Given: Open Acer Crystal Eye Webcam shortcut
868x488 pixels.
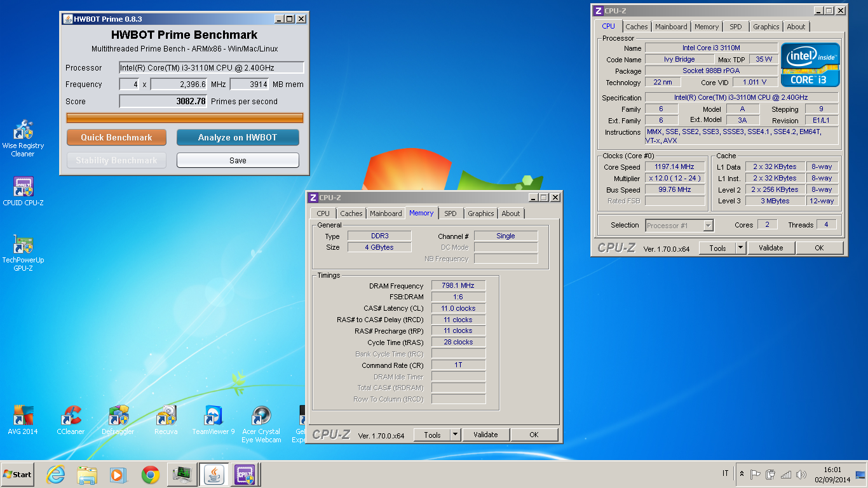Looking at the screenshot, I should [x=261, y=424].
